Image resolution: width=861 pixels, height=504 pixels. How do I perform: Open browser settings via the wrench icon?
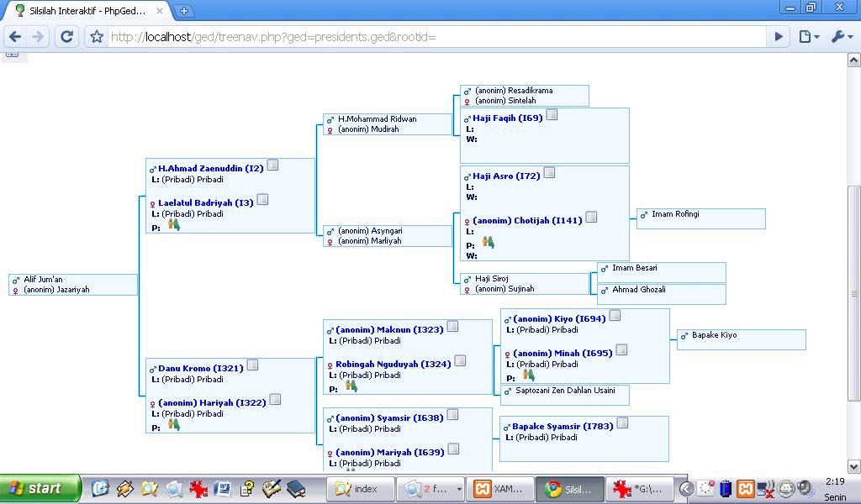(x=839, y=36)
